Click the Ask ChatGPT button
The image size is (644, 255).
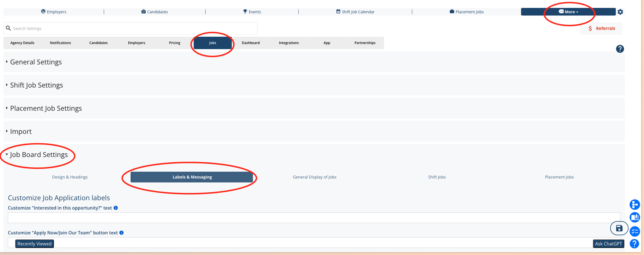coord(608,244)
